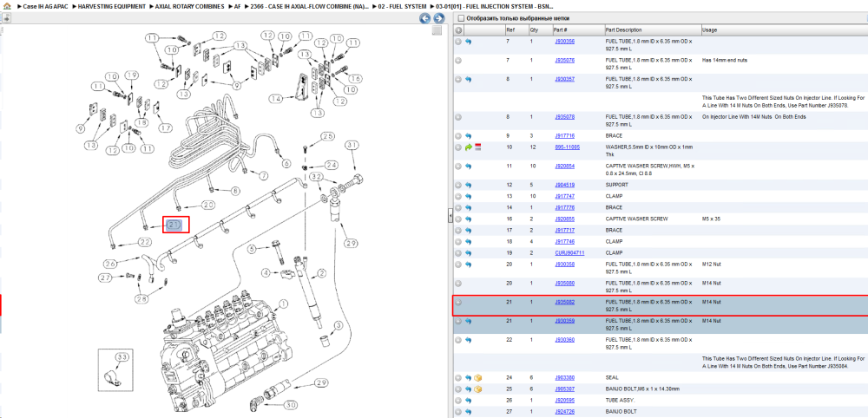
Task: Add SUPPORT J904519 with plus icon
Action: pos(458,185)
